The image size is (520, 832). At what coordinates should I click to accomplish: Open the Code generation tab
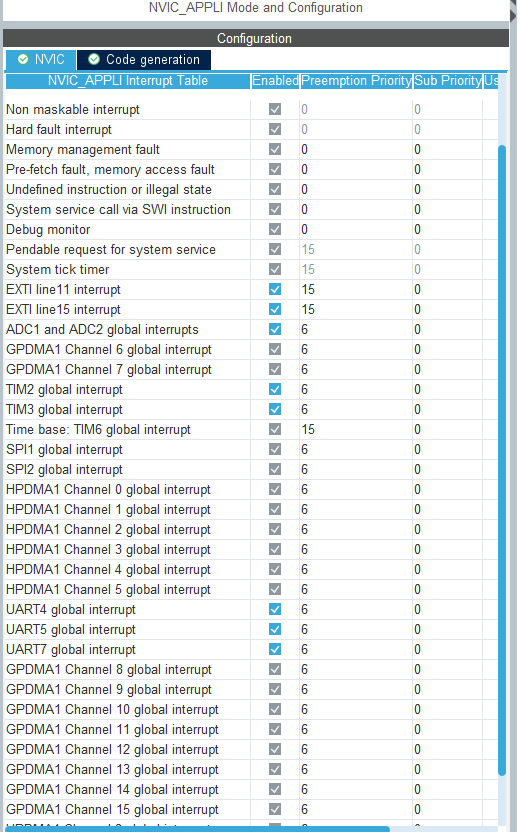[x=144, y=59]
